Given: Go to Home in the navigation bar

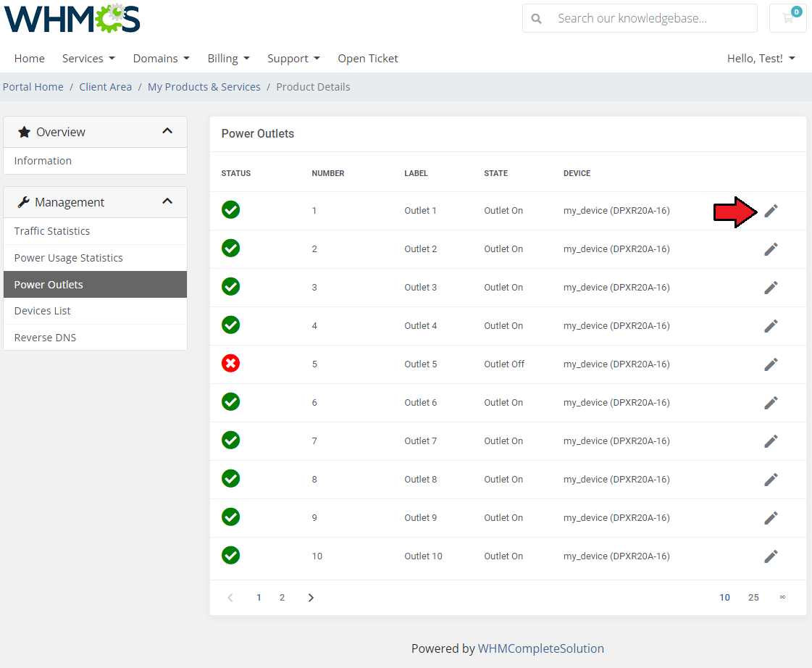Looking at the screenshot, I should coord(30,59).
